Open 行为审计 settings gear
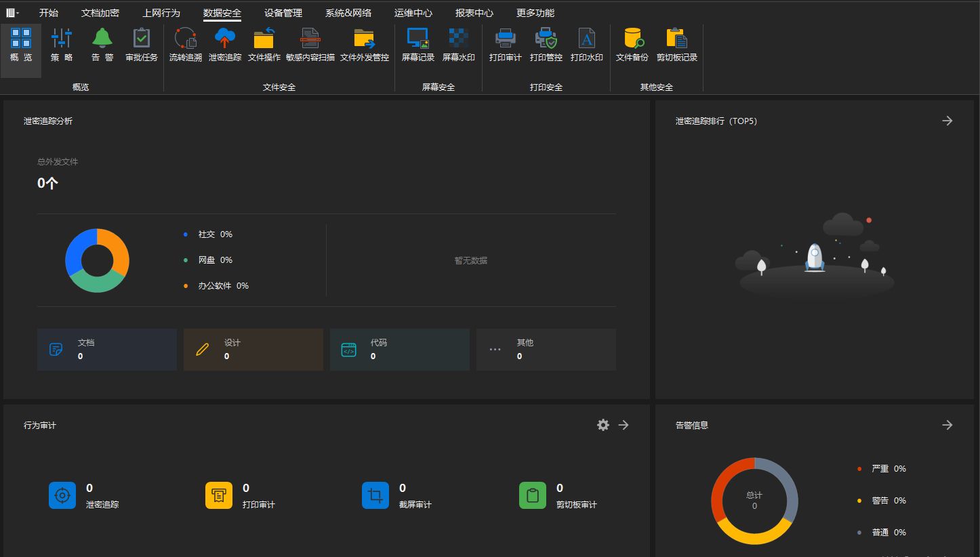Screen dimensions: 980x557 (603, 425)
